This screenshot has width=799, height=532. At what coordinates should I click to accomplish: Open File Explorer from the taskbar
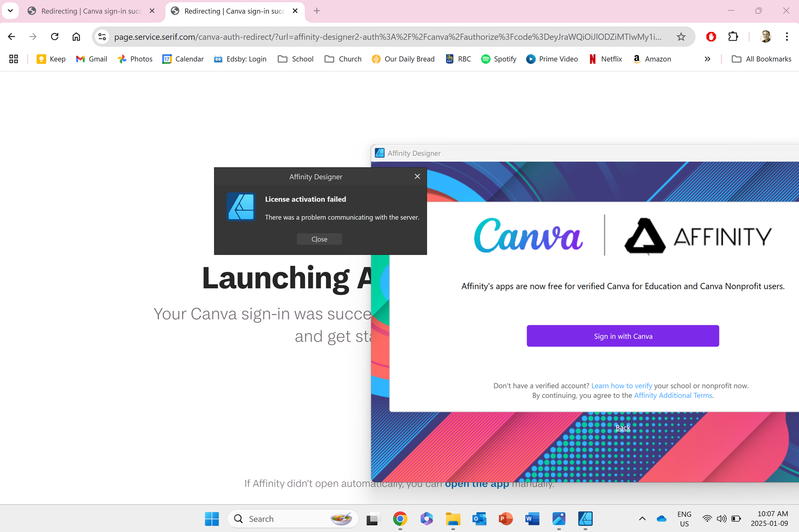[453, 519]
